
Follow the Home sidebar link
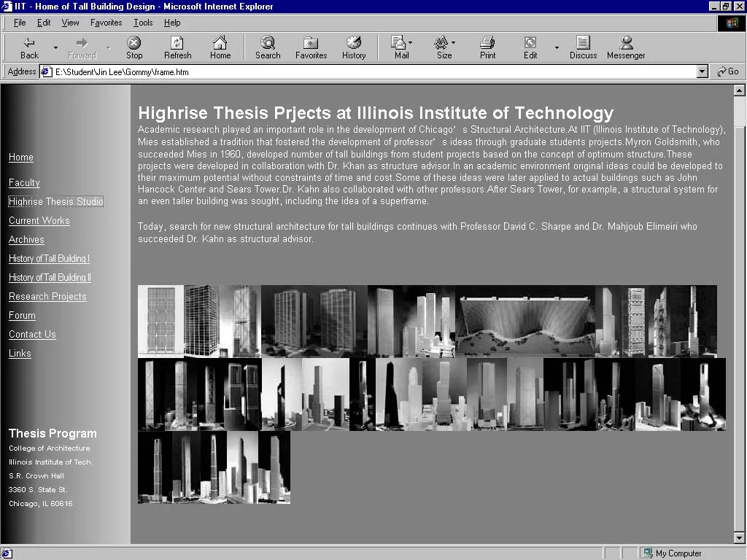21,157
